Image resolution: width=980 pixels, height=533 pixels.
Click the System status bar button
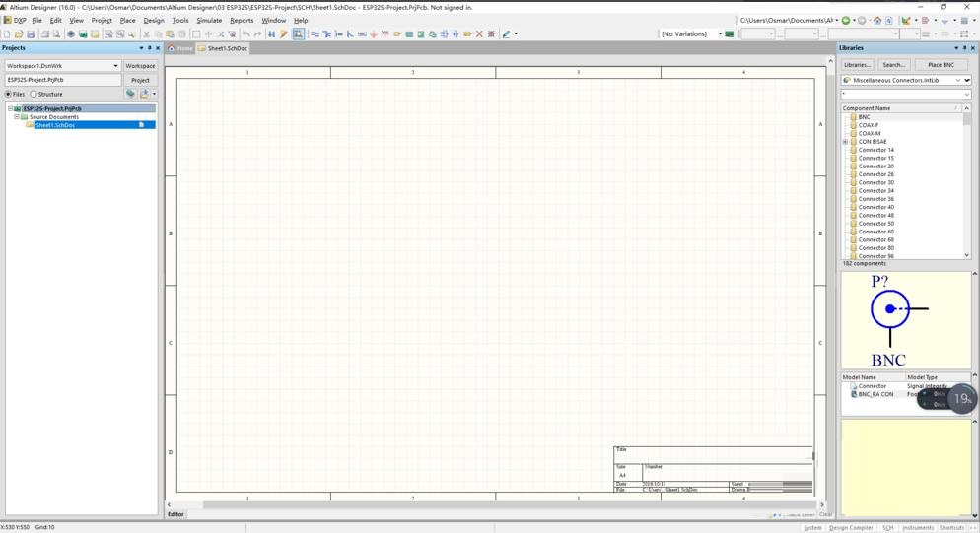tap(811, 528)
